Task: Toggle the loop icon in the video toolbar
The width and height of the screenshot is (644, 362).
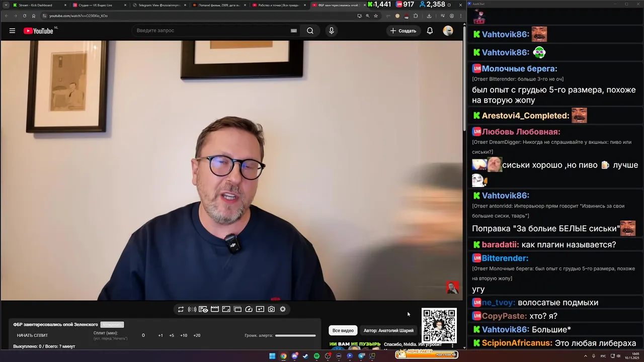Action: coord(181,309)
